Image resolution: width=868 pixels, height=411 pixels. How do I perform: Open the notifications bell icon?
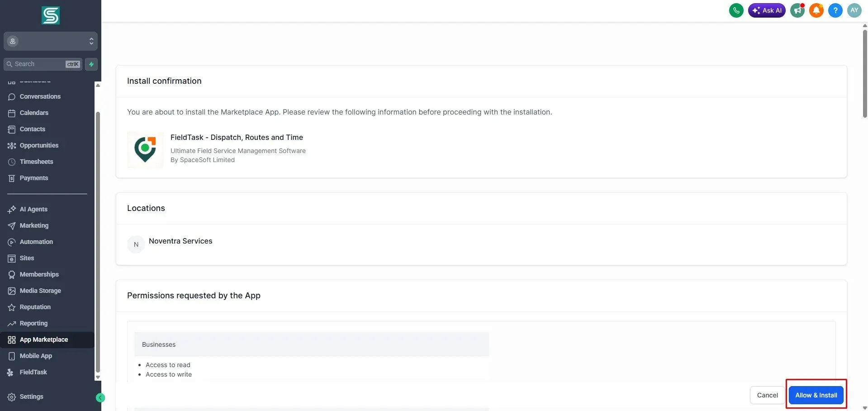pyautogui.click(x=816, y=10)
